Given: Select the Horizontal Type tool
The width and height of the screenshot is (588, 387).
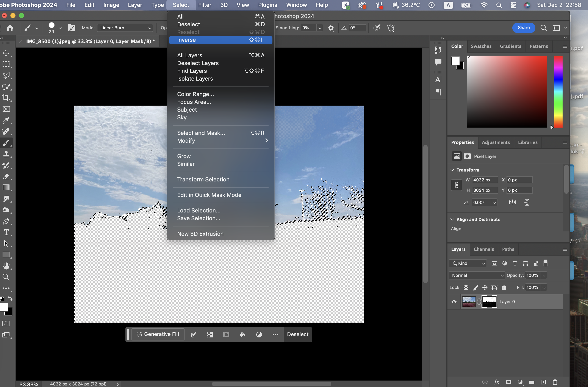Looking at the screenshot, I should (x=6, y=233).
